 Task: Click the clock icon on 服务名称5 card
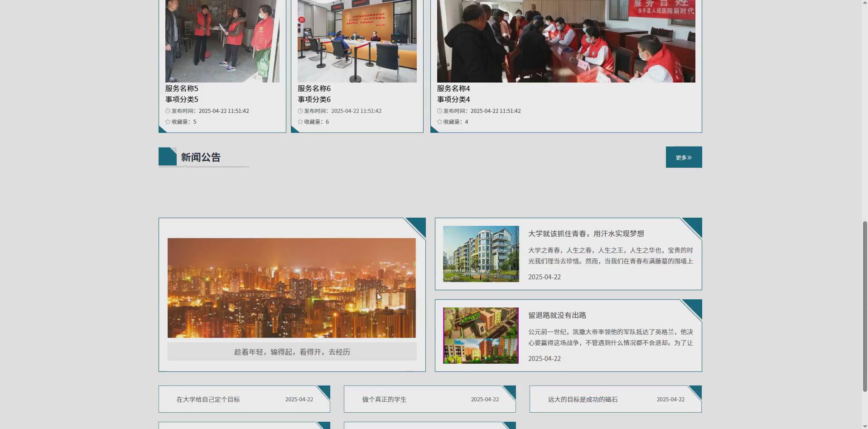coord(168,111)
